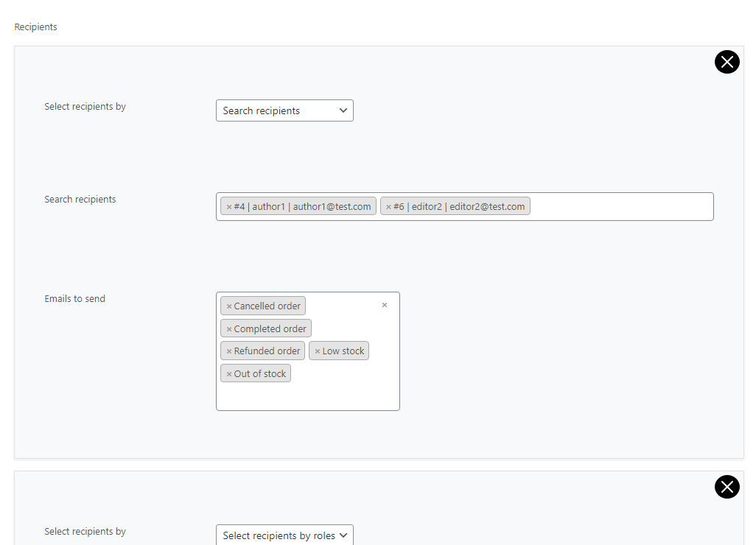Remove the second recipient block with X icon
Screen dimensions: 756x545
click(x=727, y=487)
